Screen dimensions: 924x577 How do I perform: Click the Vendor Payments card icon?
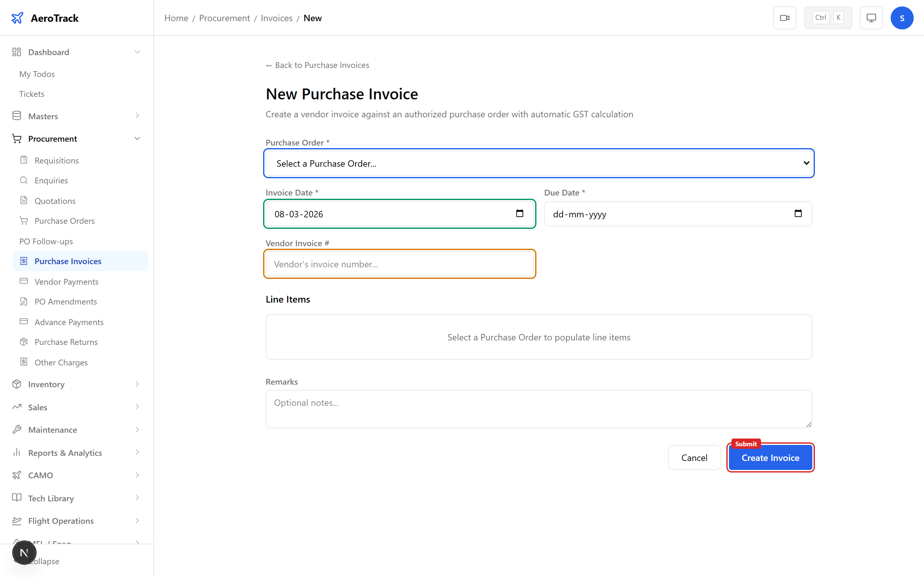coord(24,281)
